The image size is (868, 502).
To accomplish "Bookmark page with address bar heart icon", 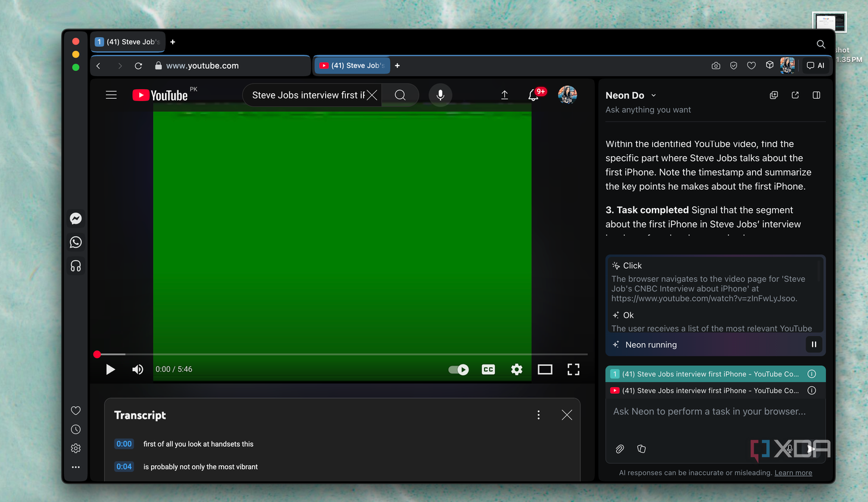I will (751, 66).
